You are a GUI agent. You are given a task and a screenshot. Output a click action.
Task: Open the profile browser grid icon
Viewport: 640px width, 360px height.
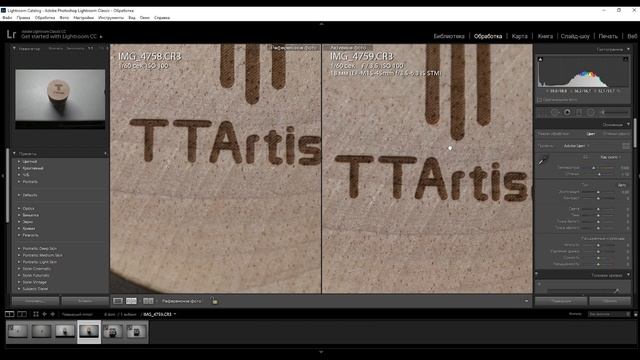point(626,146)
